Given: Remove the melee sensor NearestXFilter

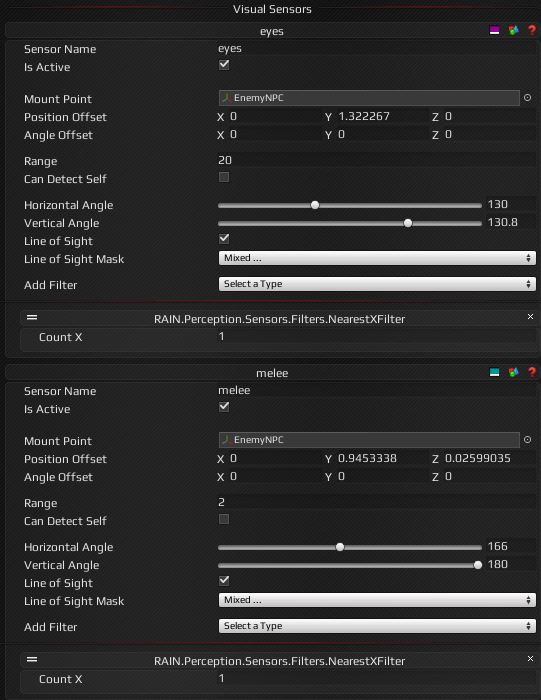Looking at the screenshot, I should (x=530, y=658).
